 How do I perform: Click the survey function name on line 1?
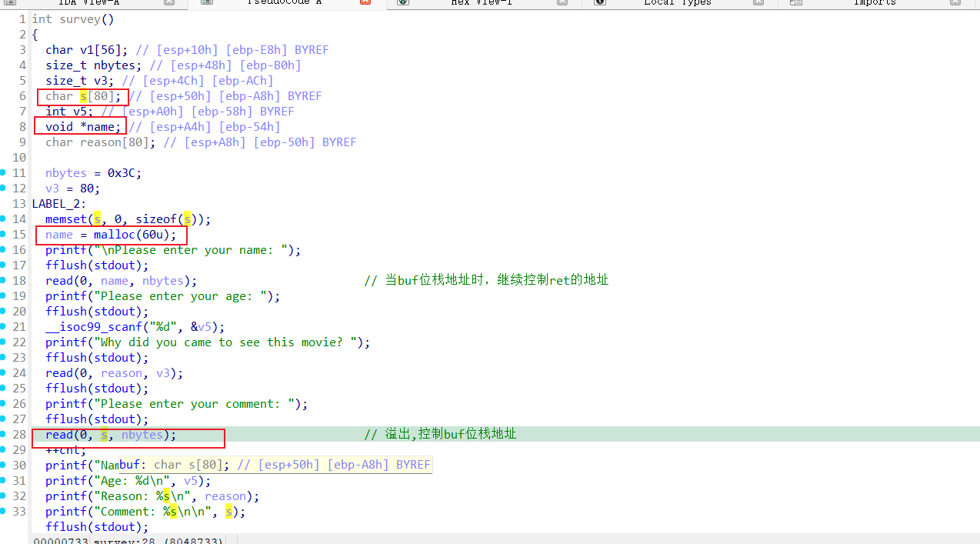pyautogui.click(x=79, y=19)
